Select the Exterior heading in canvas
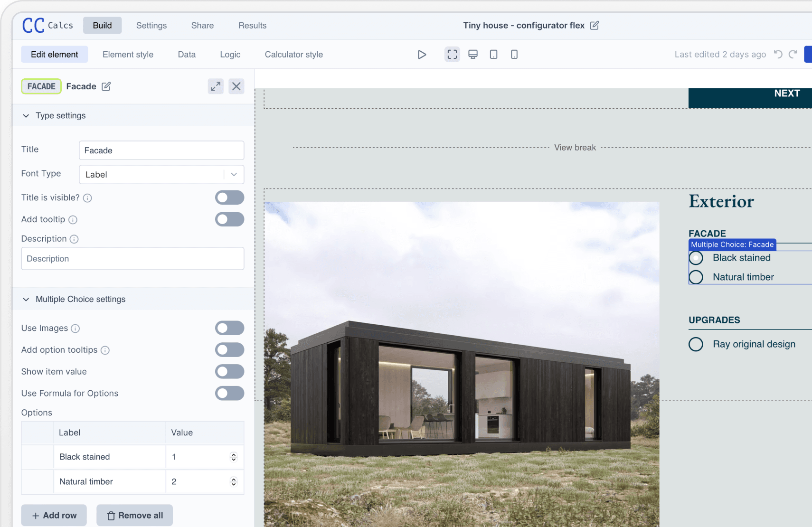 point(721,201)
